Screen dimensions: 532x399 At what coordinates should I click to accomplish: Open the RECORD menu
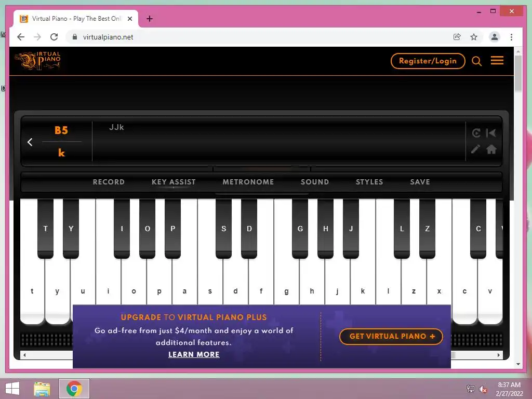pos(109,182)
